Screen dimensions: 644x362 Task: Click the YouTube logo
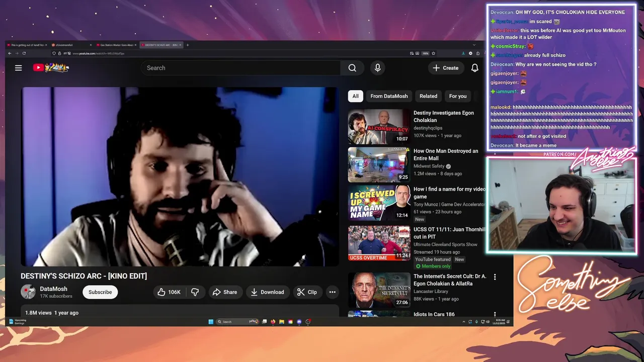pos(51,67)
